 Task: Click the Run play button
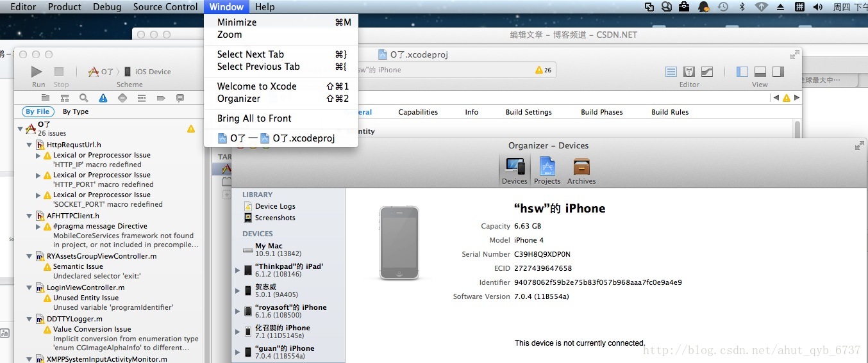click(37, 72)
